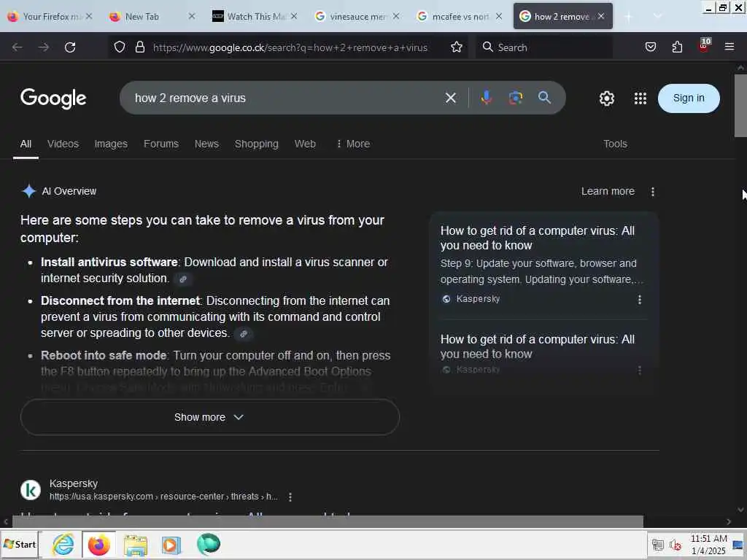The height and width of the screenshot is (560, 747).
Task: Open Windows Explorer folder in taskbar
Action: click(135, 545)
